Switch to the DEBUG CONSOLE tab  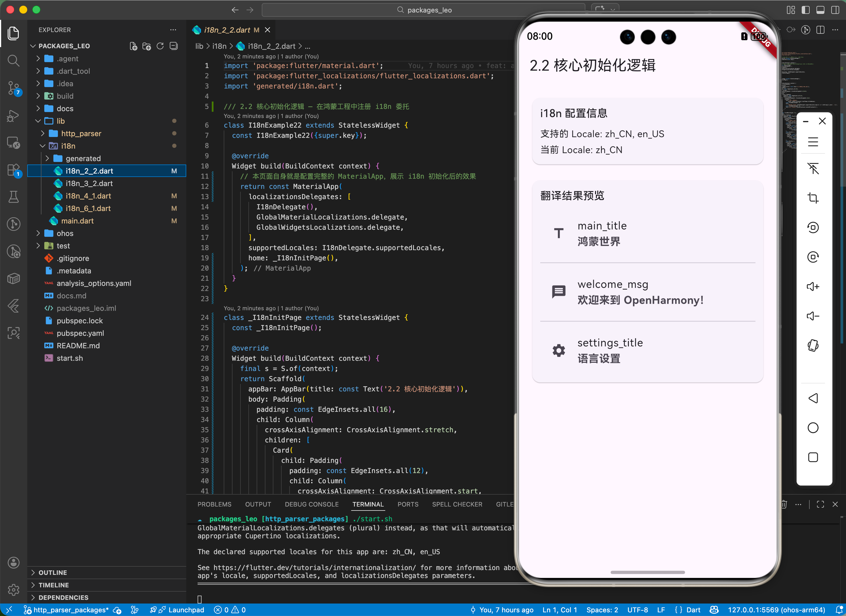tap(312, 505)
